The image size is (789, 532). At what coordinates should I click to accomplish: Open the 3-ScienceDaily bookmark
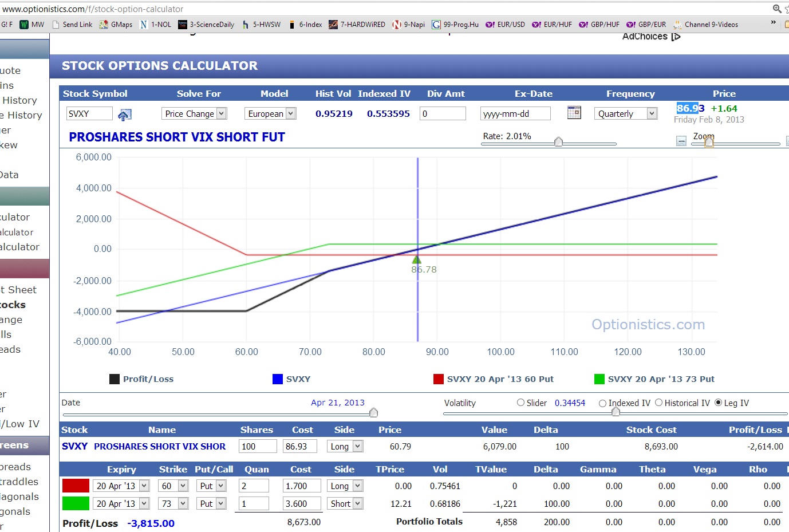click(206, 24)
